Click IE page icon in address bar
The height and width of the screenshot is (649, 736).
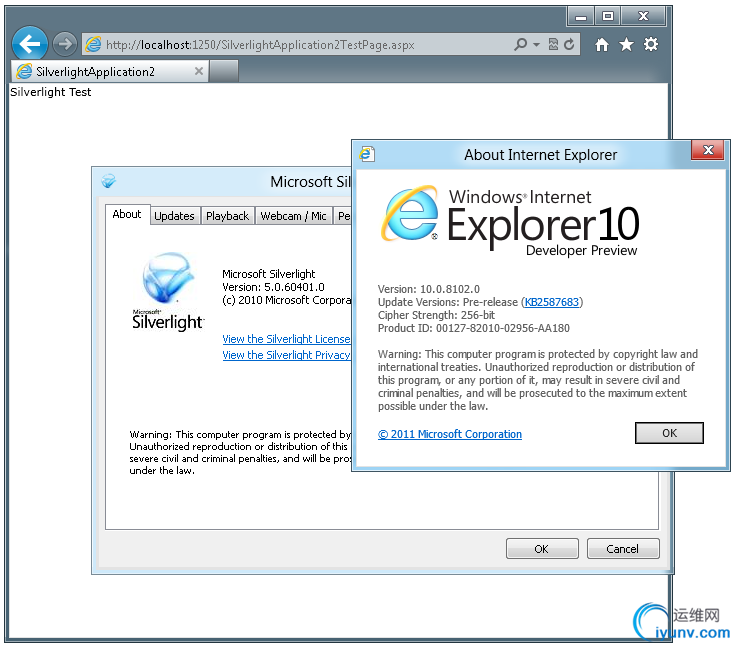click(x=93, y=45)
